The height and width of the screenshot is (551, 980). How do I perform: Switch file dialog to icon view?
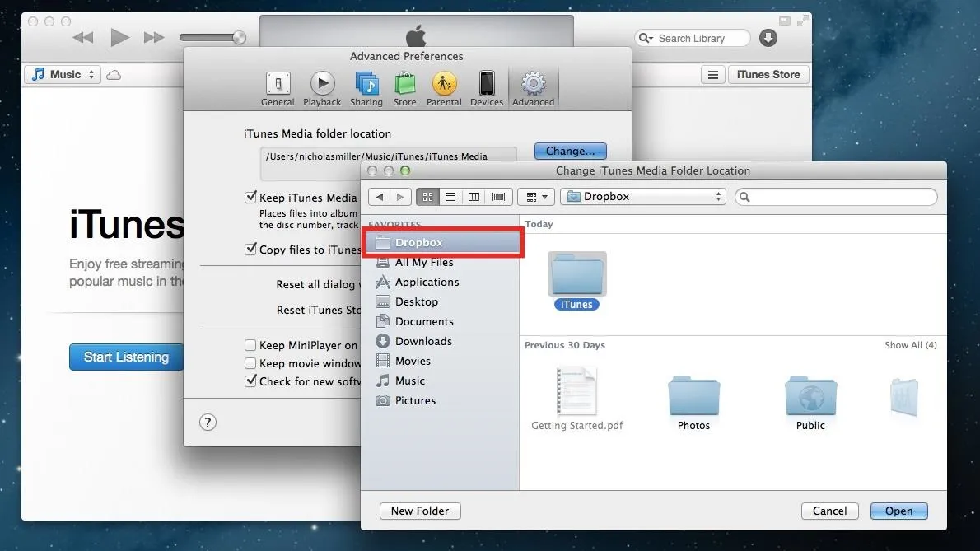[x=427, y=197]
